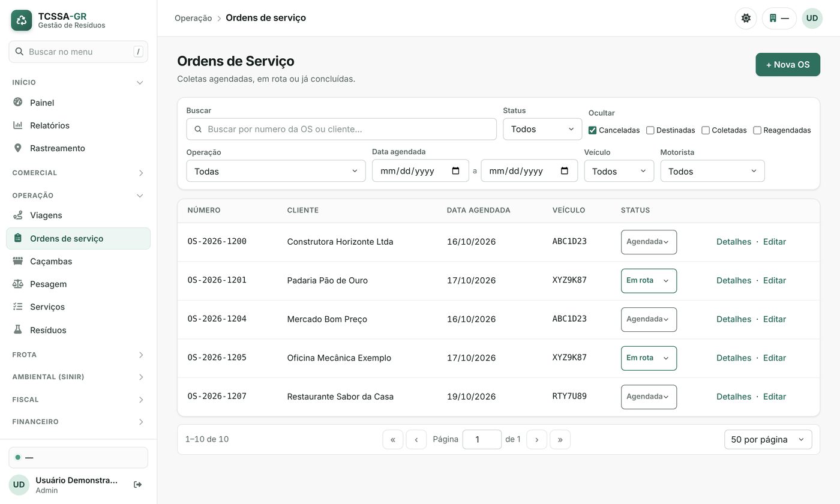The width and height of the screenshot is (840, 504).
Task: Open Ordens de serviço menu item
Action: coord(78,238)
